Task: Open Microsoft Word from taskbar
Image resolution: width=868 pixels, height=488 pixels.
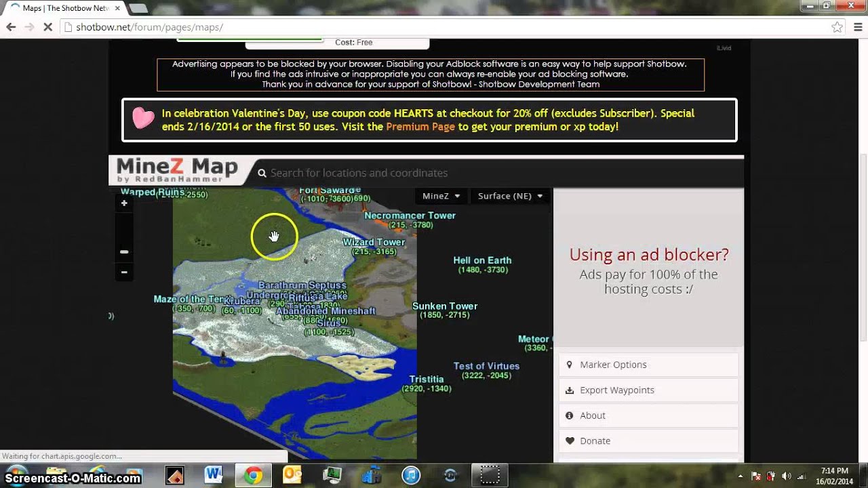Action: click(x=213, y=475)
